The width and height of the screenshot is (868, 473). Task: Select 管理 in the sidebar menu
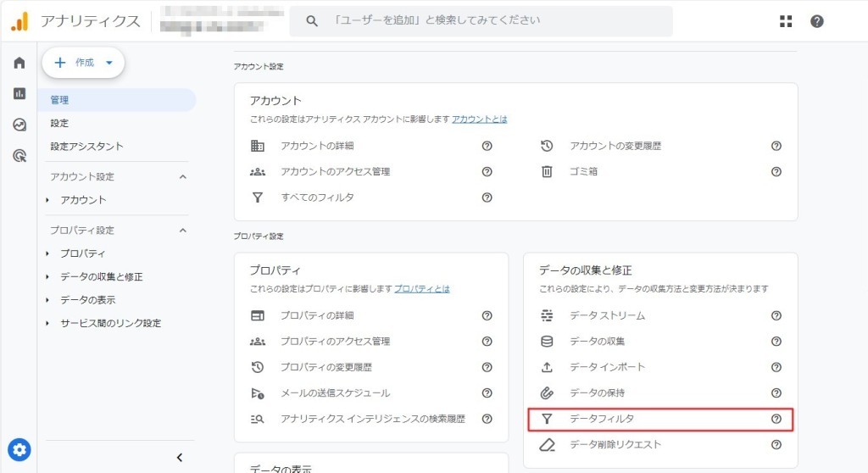click(59, 100)
